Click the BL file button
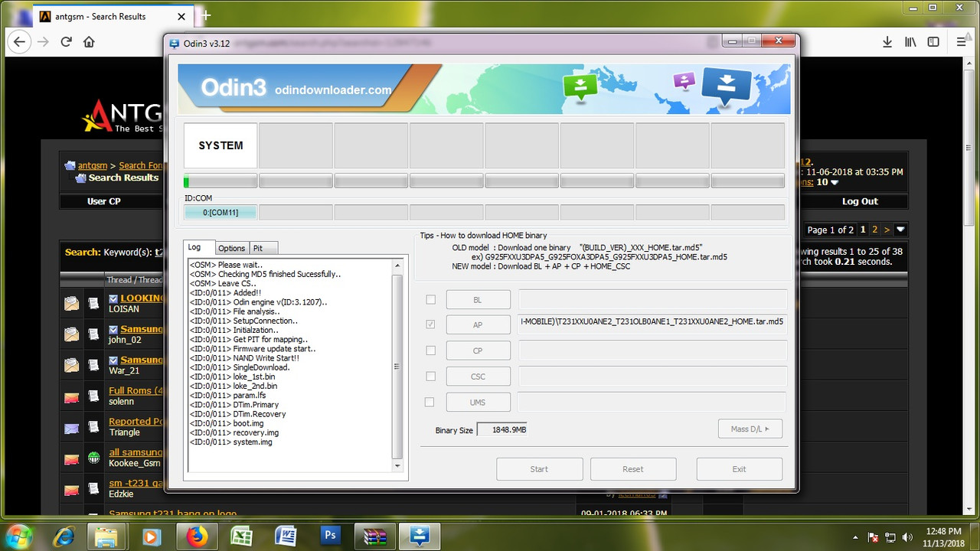The image size is (980, 551). [x=479, y=299]
